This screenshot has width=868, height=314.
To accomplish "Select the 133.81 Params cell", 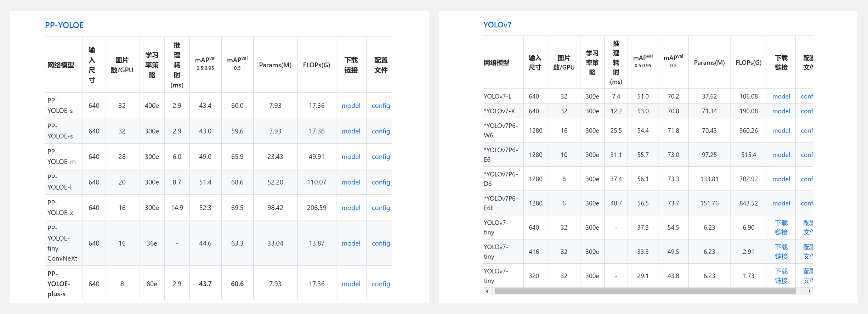I will pyautogui.click(x=709, y=179).
